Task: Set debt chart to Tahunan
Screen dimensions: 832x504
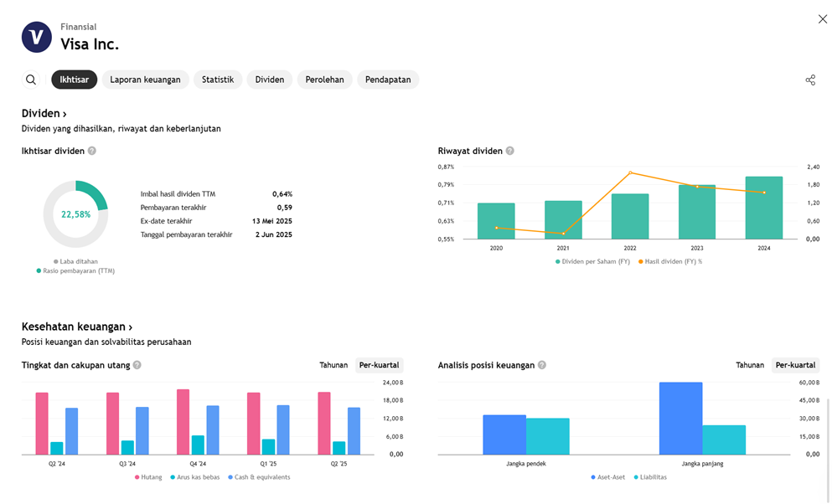Action: [x=333, y=365]
